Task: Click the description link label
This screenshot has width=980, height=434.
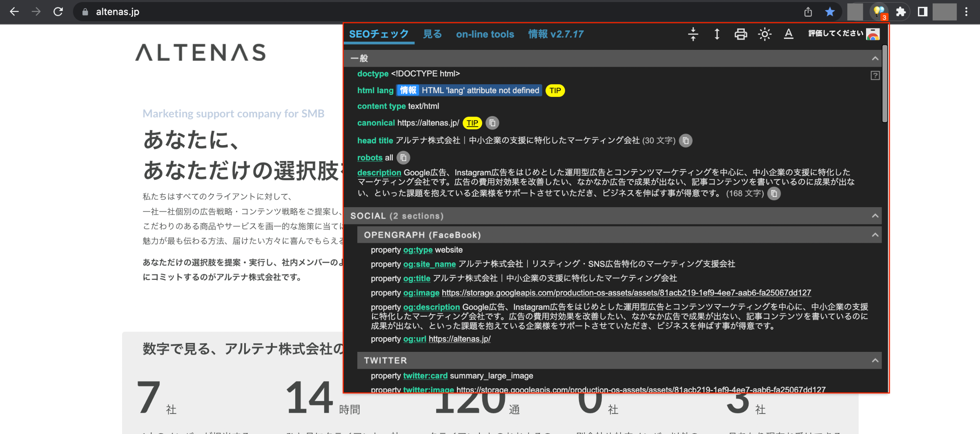Action: tap(379, 173)
